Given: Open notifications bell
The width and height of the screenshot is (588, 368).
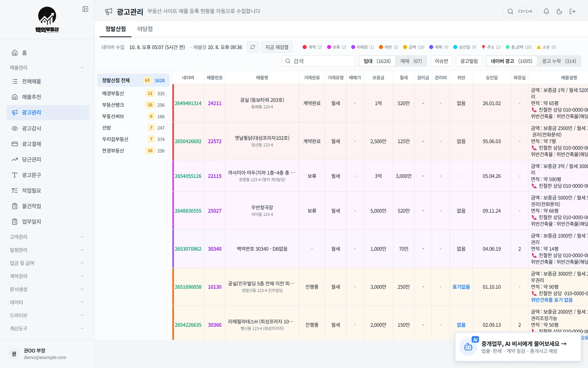Looking at the screenshot, I should pyautogui.click(x=546, y=11).
